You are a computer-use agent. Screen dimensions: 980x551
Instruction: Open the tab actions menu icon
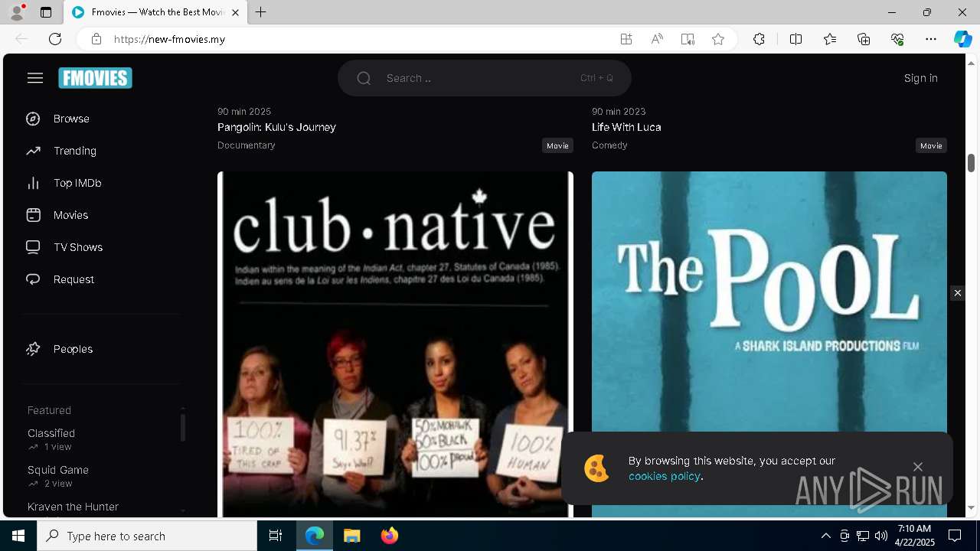[46, 12]
